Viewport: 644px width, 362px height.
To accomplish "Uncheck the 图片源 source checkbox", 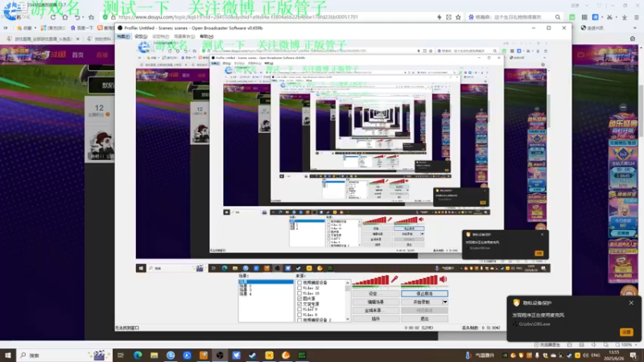I will tap(299, 298).
